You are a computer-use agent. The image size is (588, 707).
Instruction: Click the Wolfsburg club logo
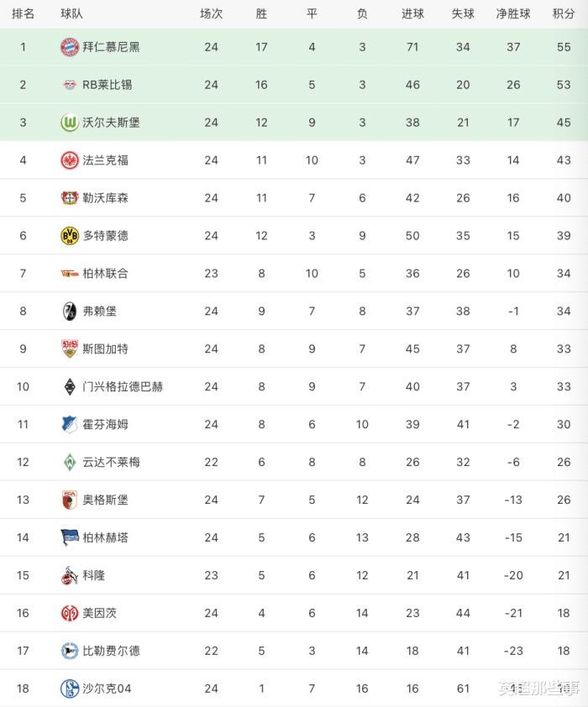(70, 123)
